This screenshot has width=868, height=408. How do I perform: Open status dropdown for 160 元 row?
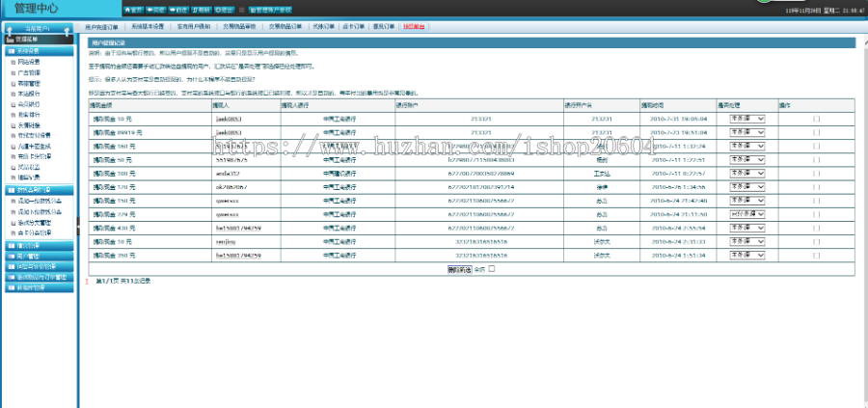747,147
